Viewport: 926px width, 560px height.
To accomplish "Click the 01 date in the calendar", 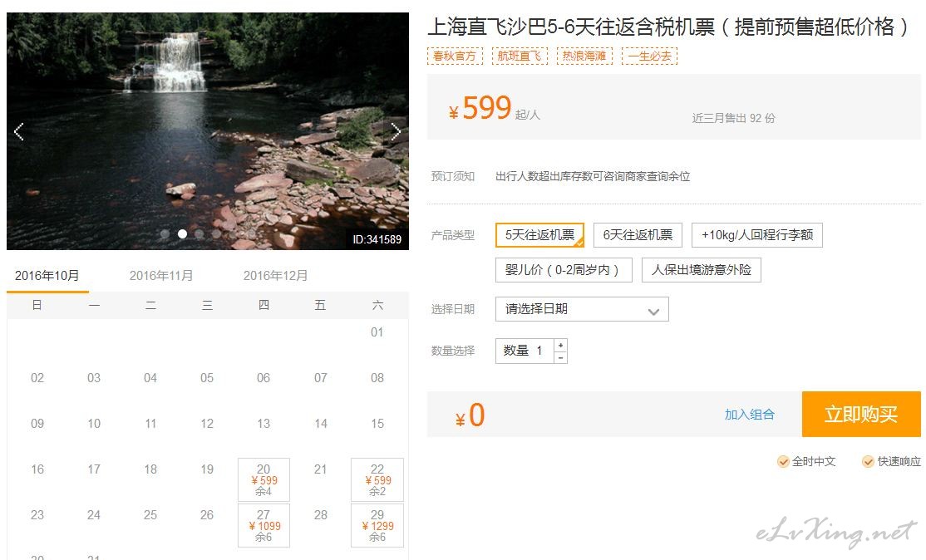I will click(x=377, y=332).
